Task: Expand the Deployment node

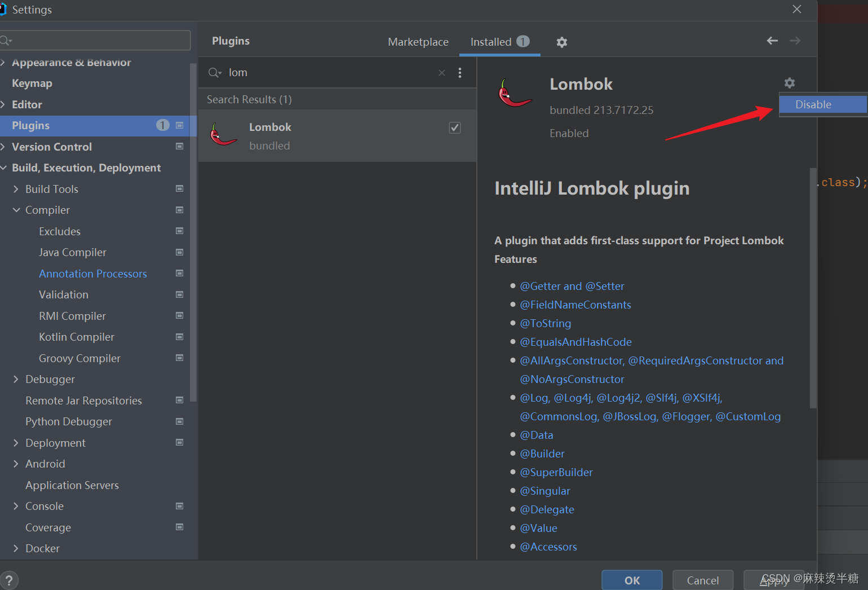Action: [16, 443]
